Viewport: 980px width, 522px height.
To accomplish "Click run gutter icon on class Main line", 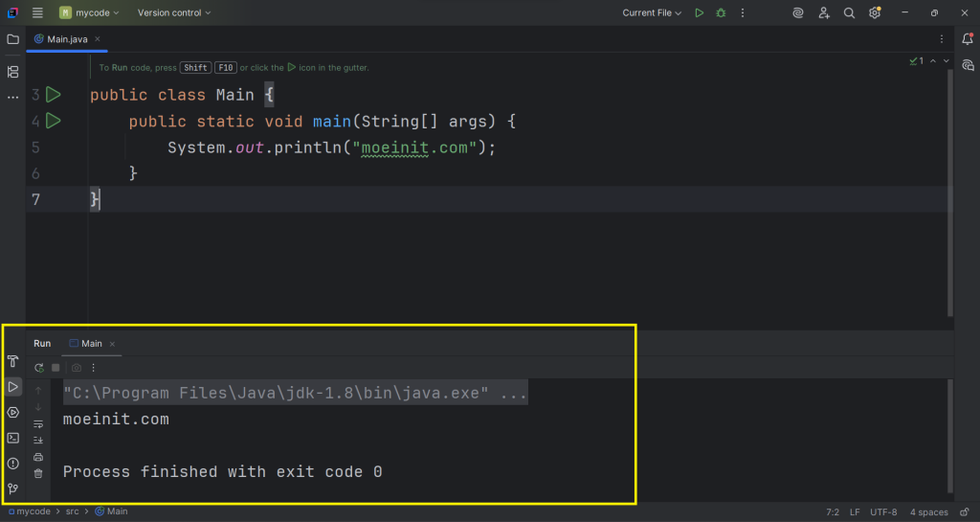I will [54, 95].
